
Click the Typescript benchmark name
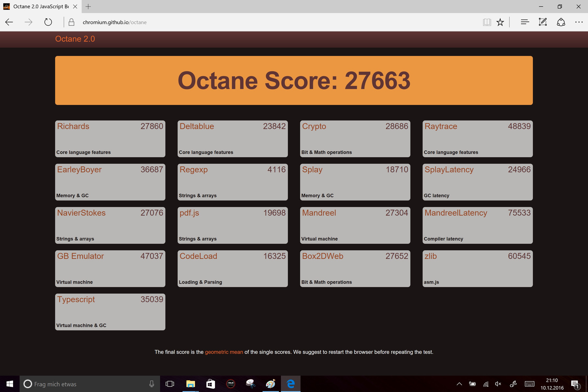[76, 300]
